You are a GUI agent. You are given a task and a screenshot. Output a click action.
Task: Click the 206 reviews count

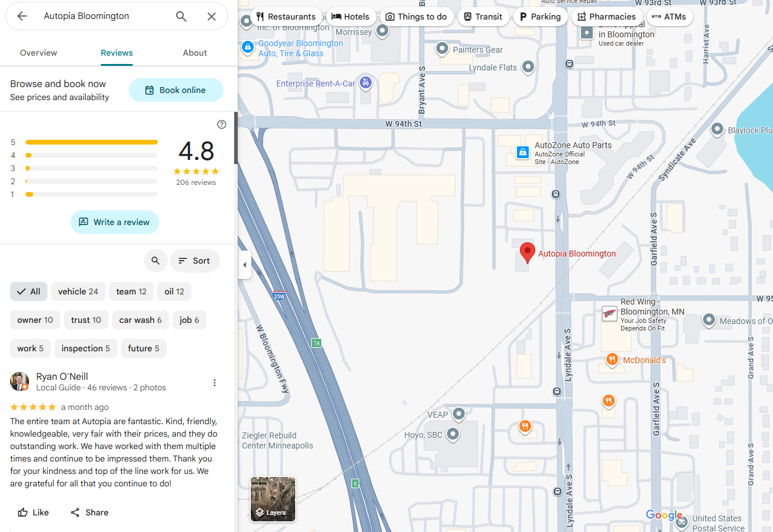pos(196,182)
